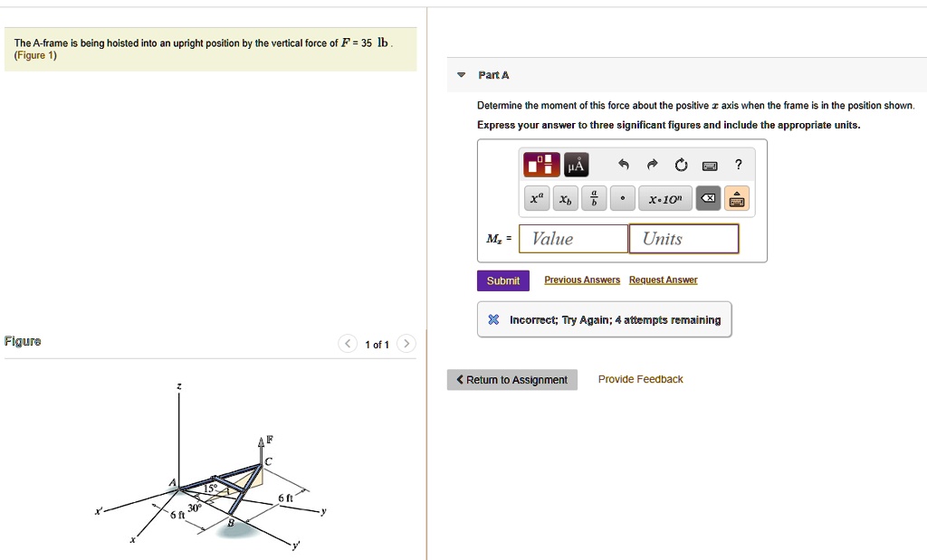Insert a subscript template x_b
The image size is (927, 560).
[x=565, y=199]
